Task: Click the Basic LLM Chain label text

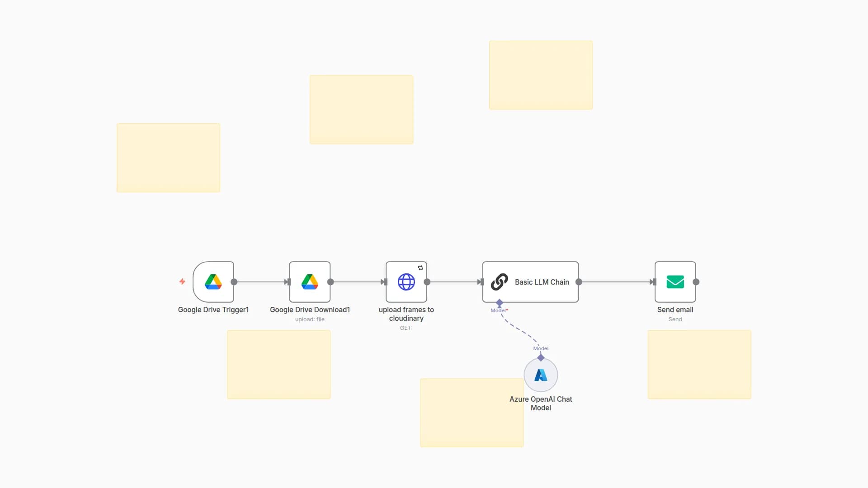Action: click(x=542, y=282)
